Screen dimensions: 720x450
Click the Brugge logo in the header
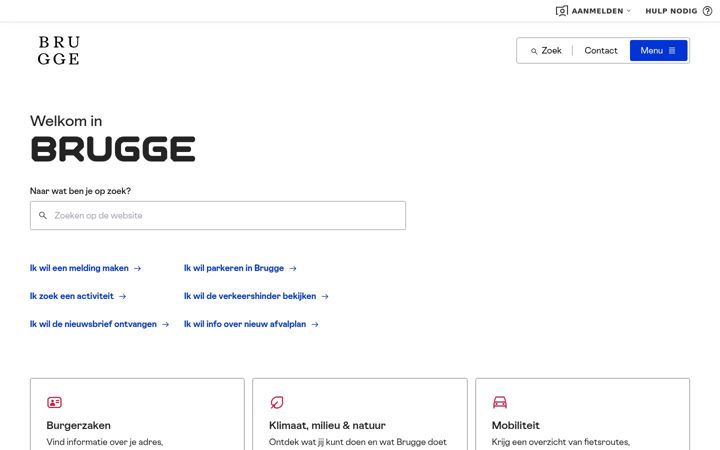[x=59, y=51]
